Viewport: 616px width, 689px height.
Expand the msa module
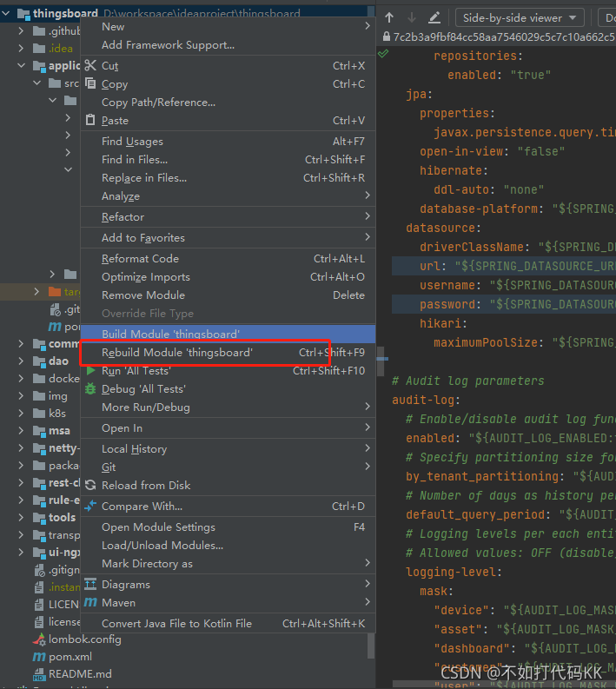click(x=21, y=431)
